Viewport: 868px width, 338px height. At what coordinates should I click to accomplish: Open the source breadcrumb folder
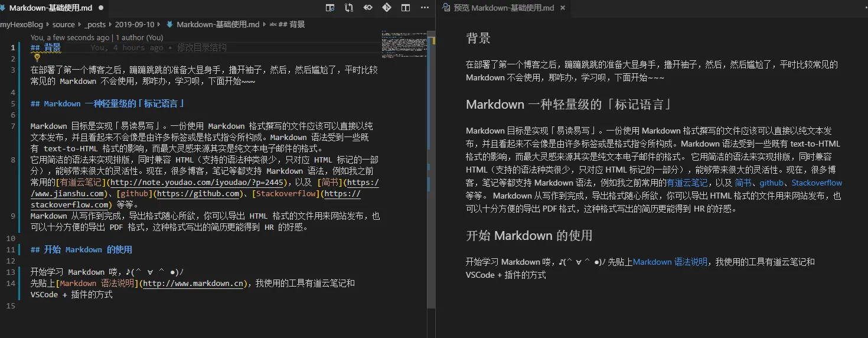pos(63,24)
